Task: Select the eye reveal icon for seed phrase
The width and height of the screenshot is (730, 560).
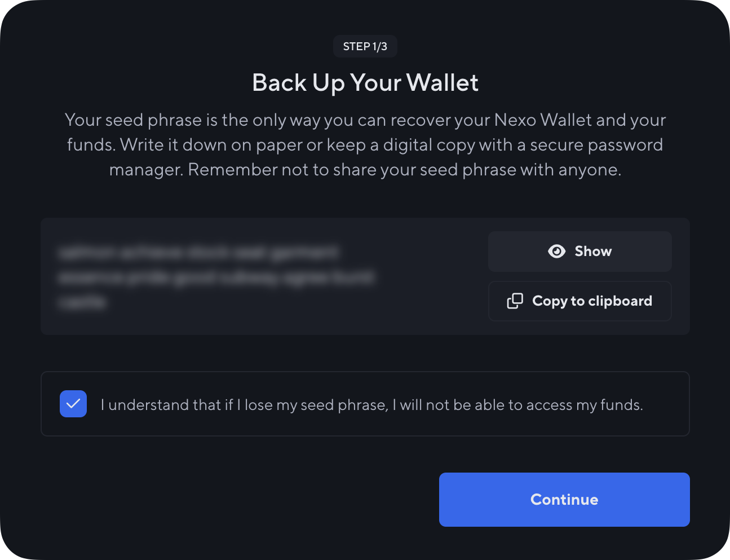Action: 556,251
